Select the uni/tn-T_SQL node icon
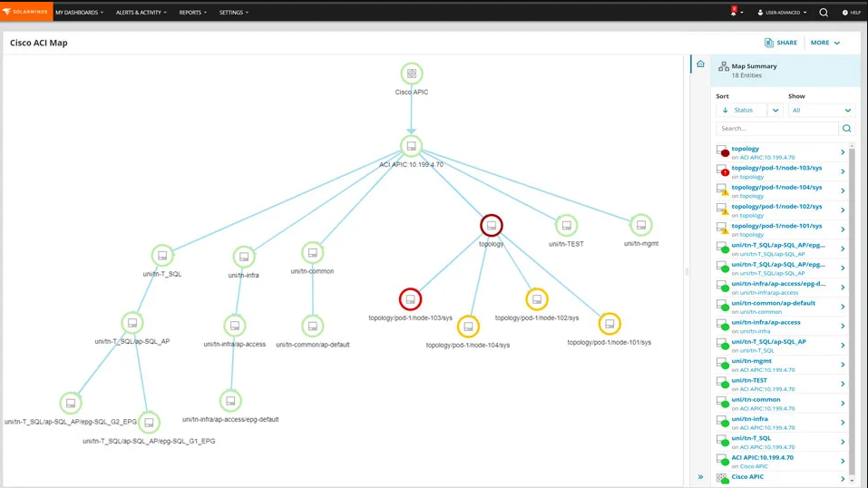Image resolution: width=868 pixels, height=488 pixels. (162, 256)
